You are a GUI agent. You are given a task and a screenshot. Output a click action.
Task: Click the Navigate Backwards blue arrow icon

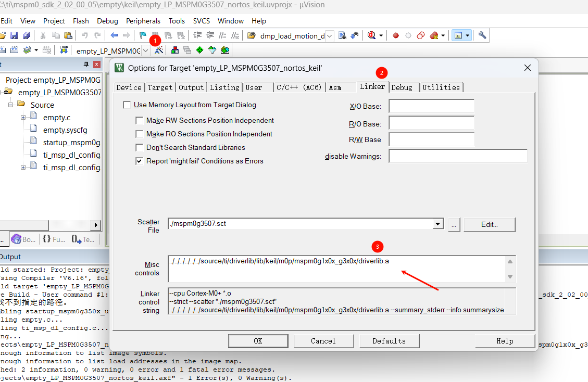point(114,35)
